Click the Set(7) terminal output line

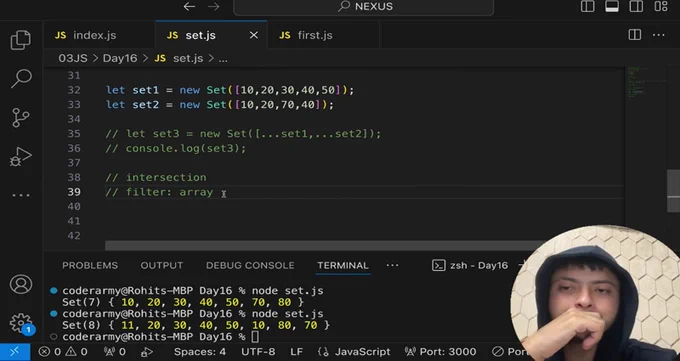tap(183, 302)
